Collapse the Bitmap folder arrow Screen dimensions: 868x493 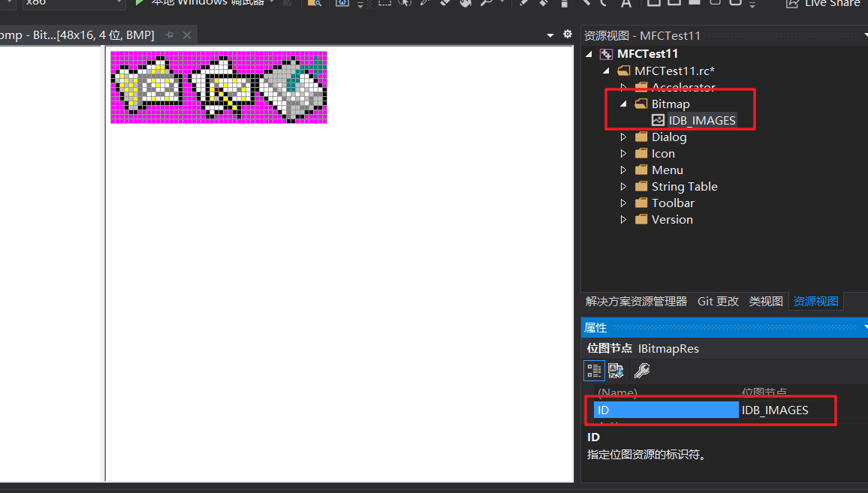[x=623, y=104]
